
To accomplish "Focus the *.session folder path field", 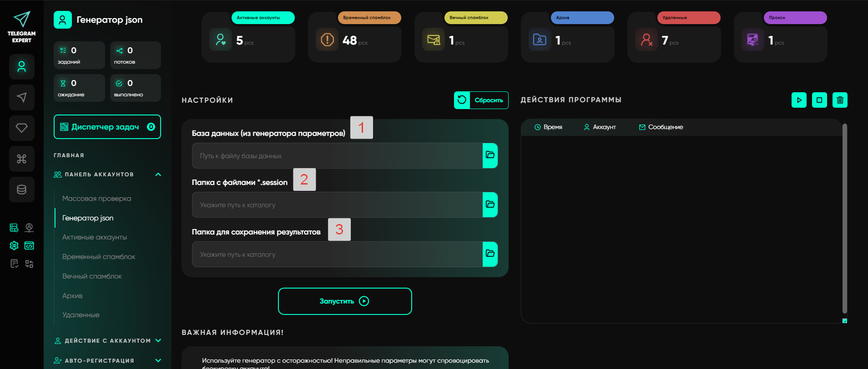I will tap(337, 205).
